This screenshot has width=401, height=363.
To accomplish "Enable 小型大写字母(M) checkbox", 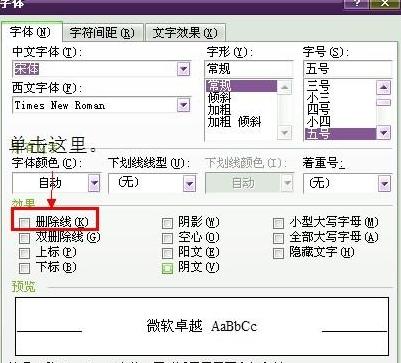I will (x=278, y=223).
